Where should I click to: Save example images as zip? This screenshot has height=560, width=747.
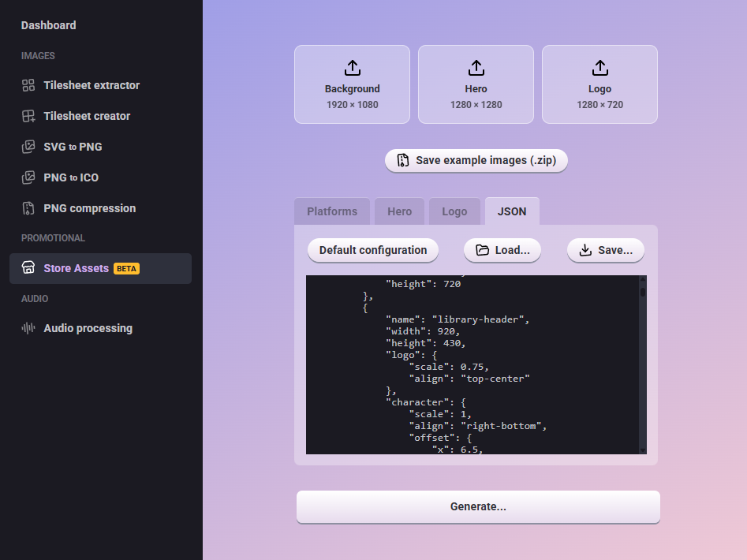tap(476, 160)
